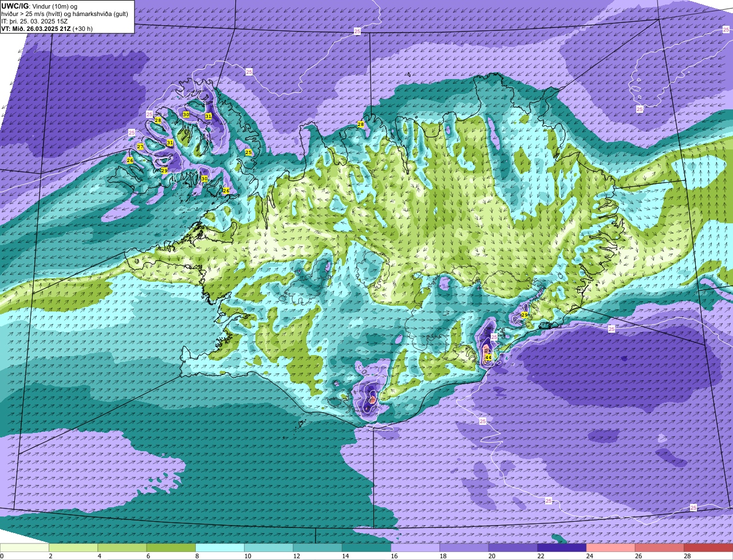
Task: Click the 6–8 m/s olive green legend swatch
Action: coord(171,547)
